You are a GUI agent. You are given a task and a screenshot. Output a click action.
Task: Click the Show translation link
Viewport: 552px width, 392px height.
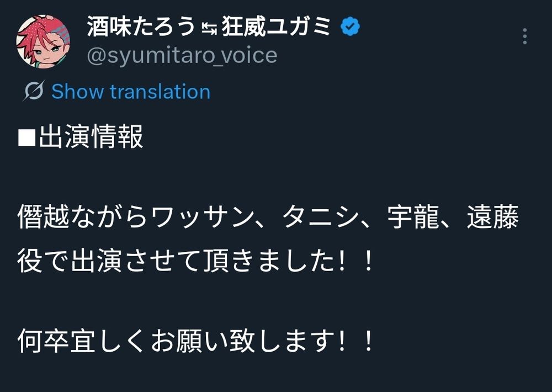click(131, 91)
